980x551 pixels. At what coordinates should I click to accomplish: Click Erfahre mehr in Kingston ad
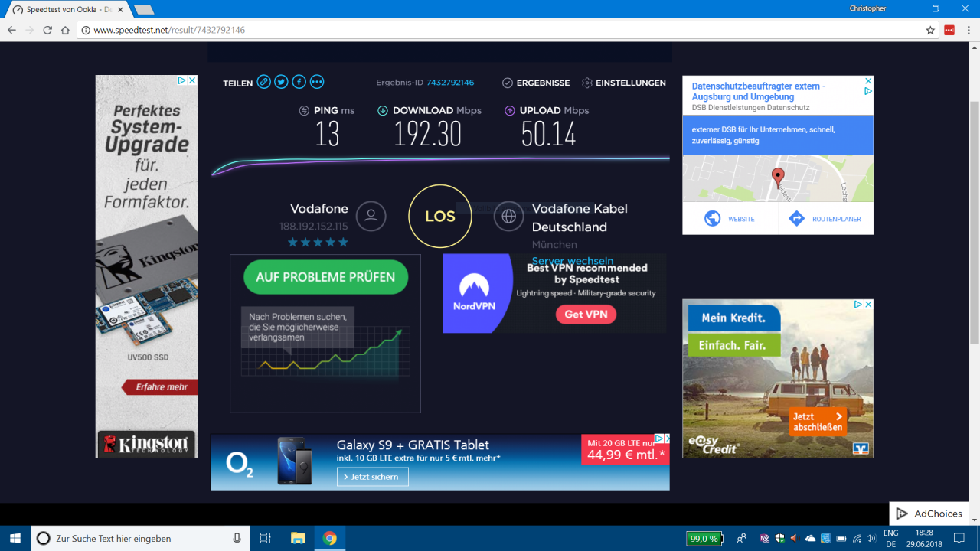[x=161, y=387]
